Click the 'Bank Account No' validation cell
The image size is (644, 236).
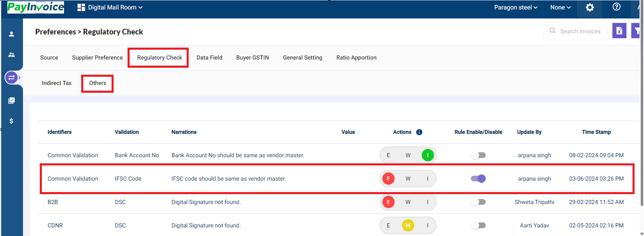pos(137,155)
